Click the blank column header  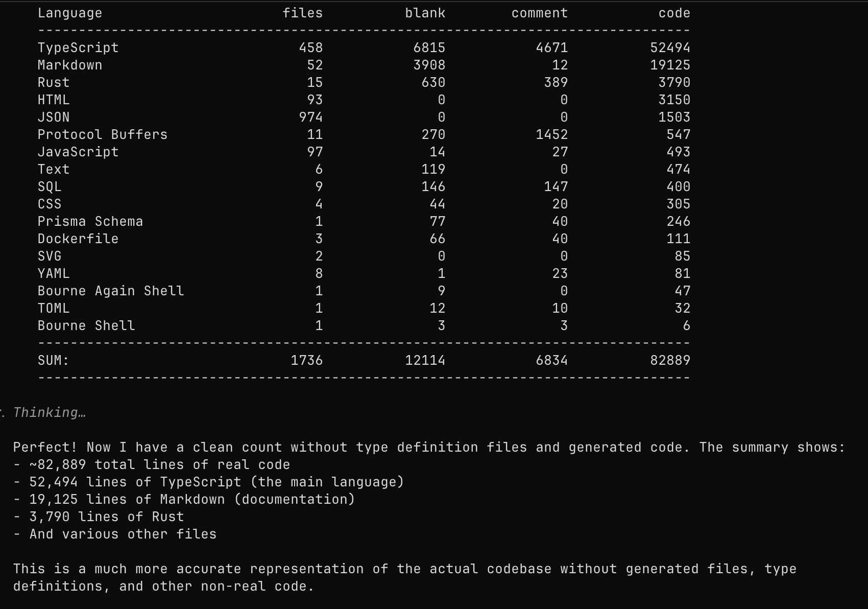coord(425,13)
